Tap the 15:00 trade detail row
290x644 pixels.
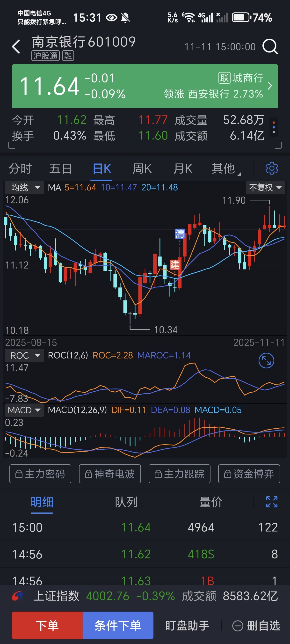145,527
